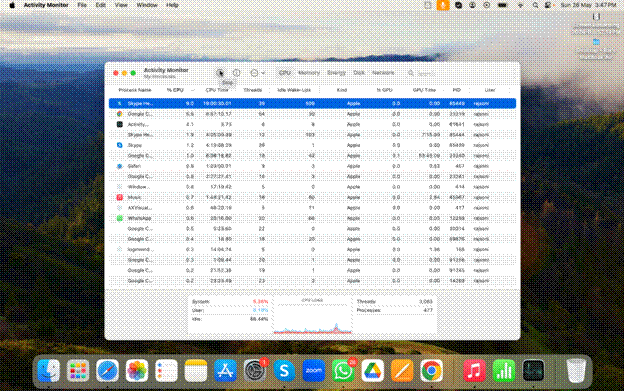Open WhatsApp from the Dock
This screenshot has width=624, height=391.
pos(343,371)
